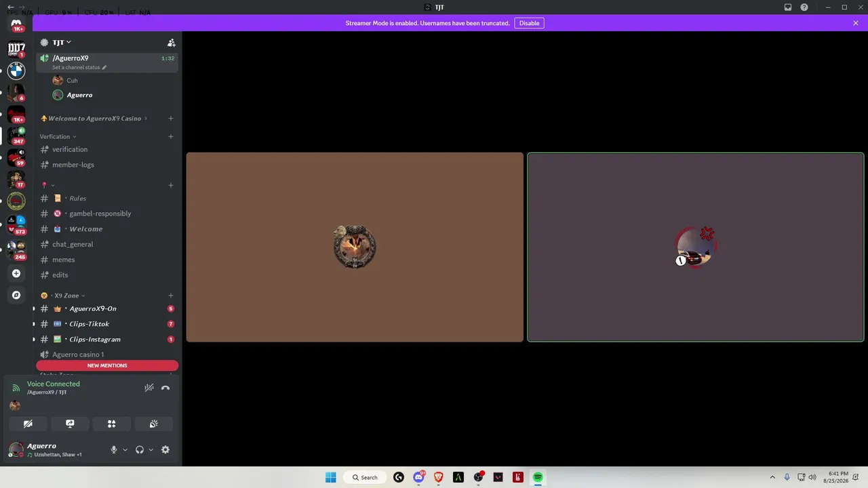Open the verification channel

coord(107,149)
